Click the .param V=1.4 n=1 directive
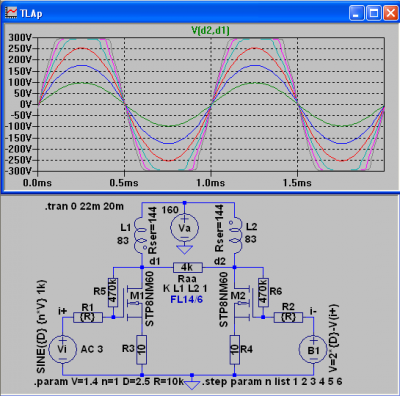 [109, 382]
